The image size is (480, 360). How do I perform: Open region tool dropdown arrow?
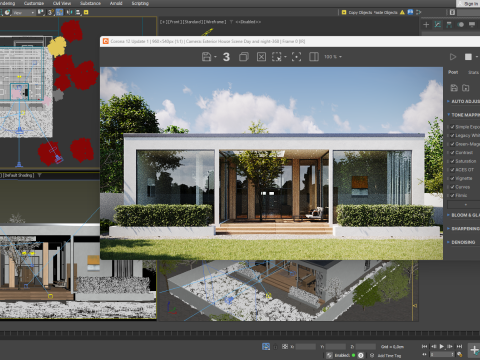[x=285, y=57]
